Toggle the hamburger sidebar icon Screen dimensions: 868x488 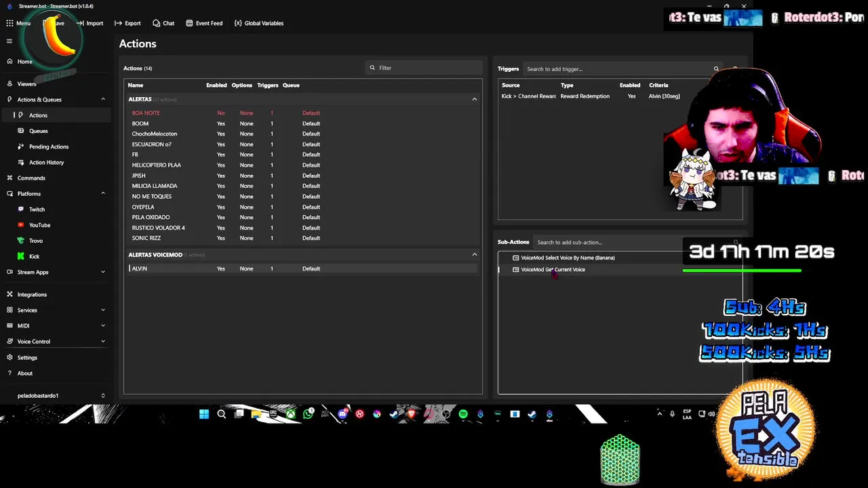[x=9, y=41]
